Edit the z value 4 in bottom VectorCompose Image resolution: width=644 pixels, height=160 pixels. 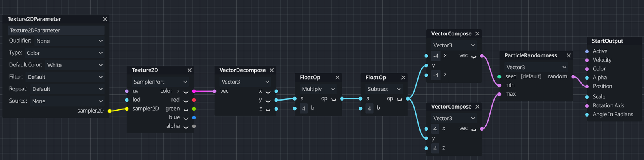pos(435,148)
